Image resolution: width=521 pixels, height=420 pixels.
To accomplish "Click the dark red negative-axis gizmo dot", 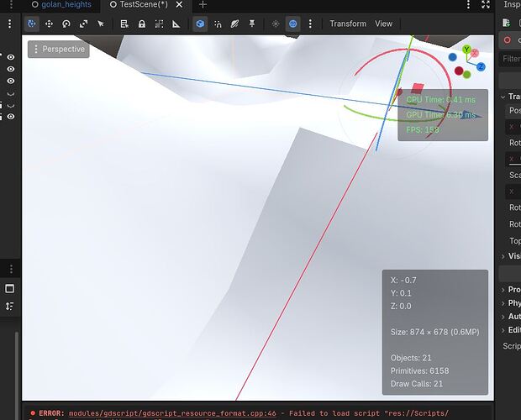I will click(459, 71).
